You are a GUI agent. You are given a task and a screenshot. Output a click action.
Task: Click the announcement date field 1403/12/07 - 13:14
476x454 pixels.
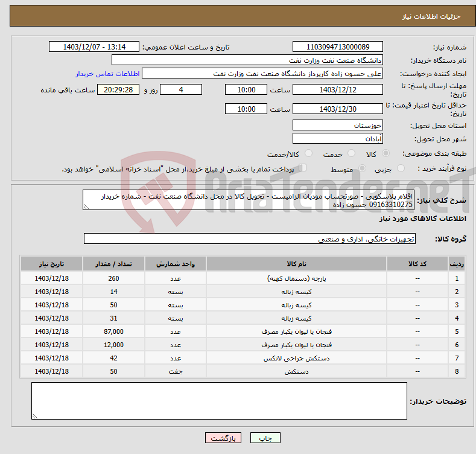coord(94,47)
